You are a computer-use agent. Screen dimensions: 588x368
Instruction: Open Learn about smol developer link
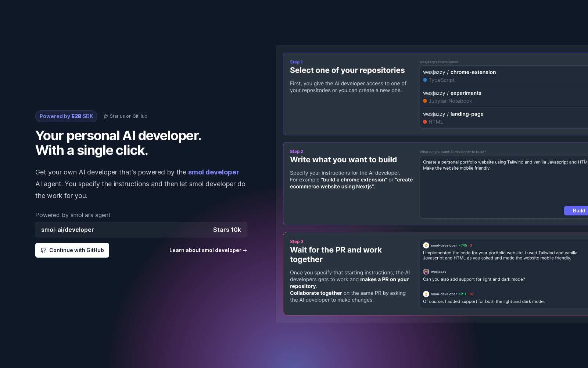click(208, 250)
